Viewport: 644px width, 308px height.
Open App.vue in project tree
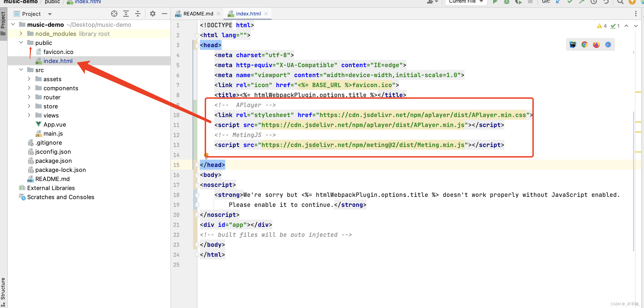pos(55,124)
